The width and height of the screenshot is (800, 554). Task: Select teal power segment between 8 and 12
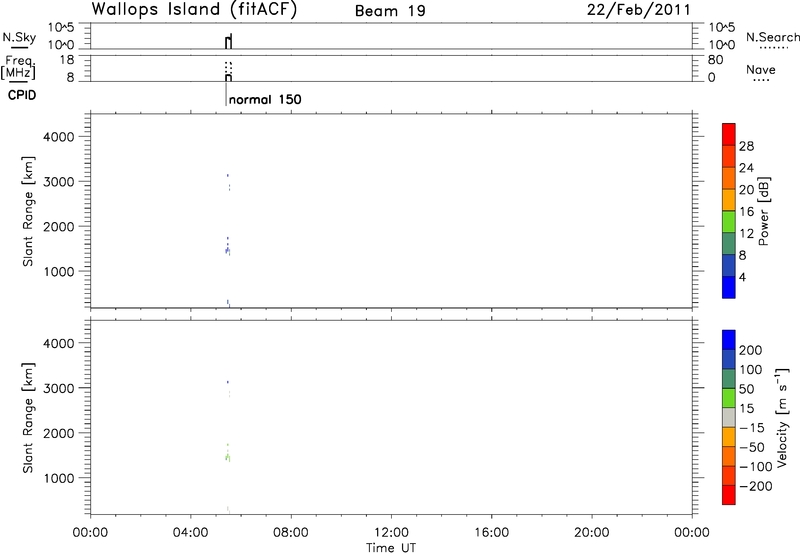[x=729, y=243]
